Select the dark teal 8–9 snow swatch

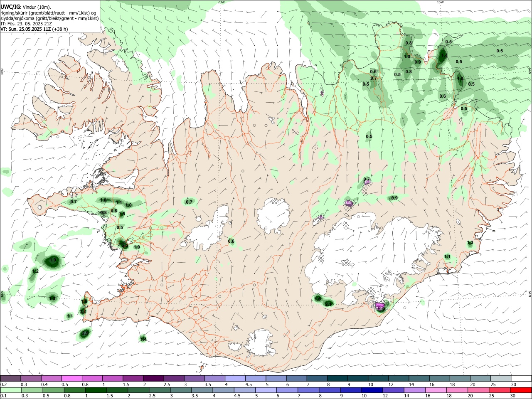click(x=337, y=379)
